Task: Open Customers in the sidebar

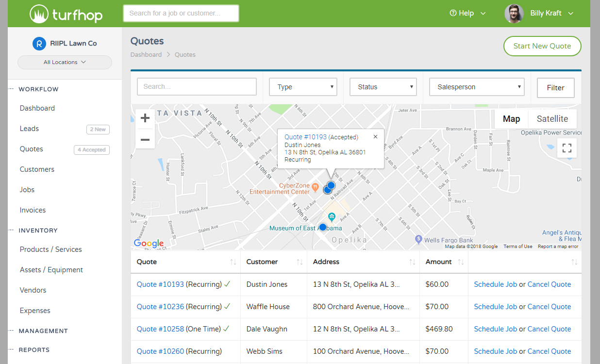Action: point(37,169)
